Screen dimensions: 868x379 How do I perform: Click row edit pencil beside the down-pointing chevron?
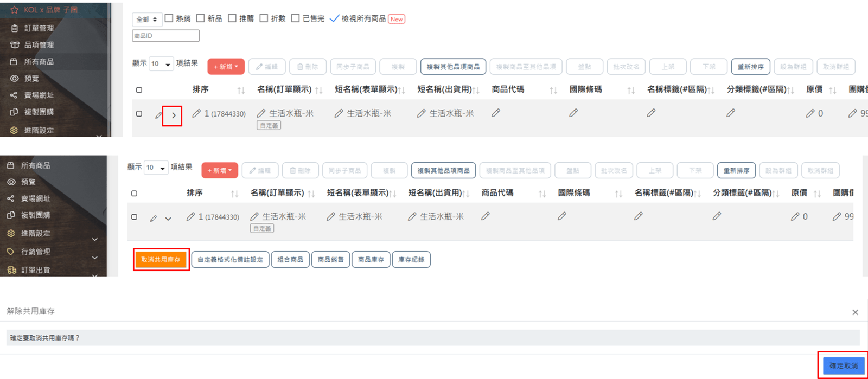pos(154,219)
